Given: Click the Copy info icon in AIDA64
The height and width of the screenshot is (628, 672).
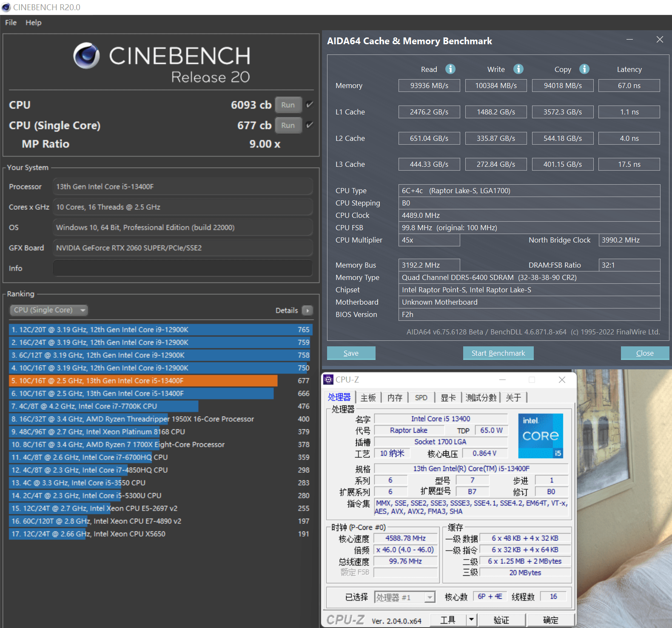Looking at the screenshot, I should (584, 69).
